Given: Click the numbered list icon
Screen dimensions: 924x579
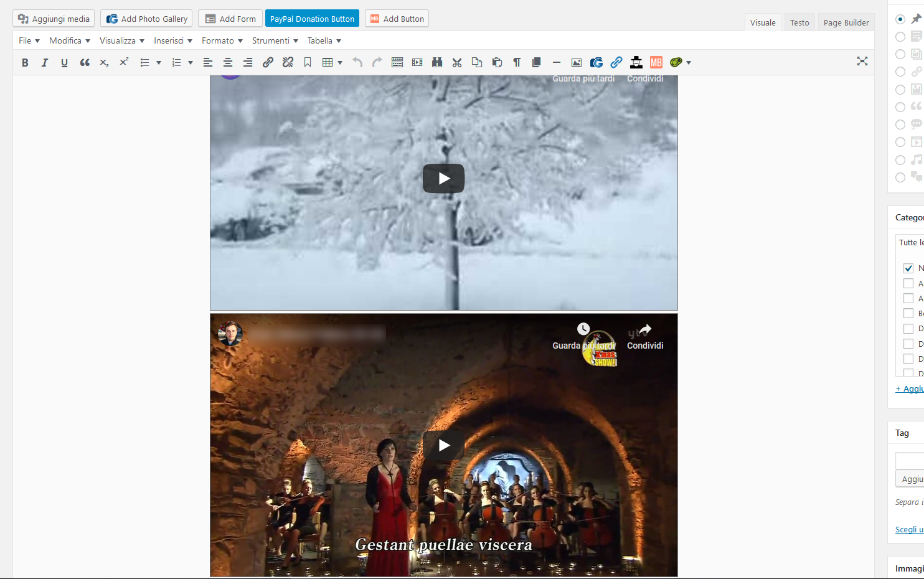Looking at the screenshot, I should click(176, 62).
